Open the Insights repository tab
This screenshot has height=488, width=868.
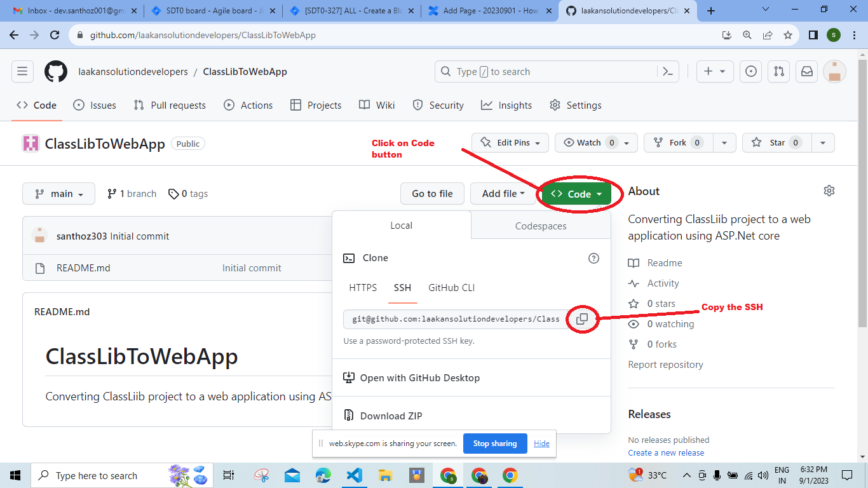click(x=506, y=105)
